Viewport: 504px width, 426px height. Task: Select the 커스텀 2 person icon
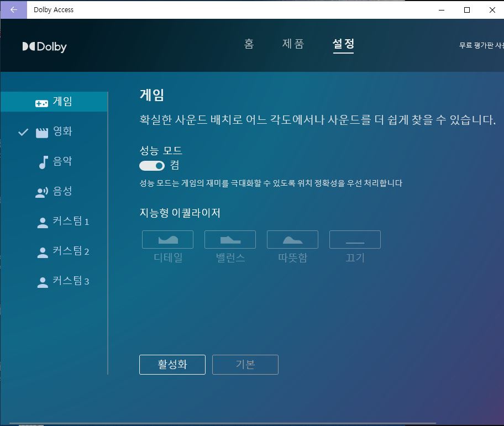coord(43,253)
